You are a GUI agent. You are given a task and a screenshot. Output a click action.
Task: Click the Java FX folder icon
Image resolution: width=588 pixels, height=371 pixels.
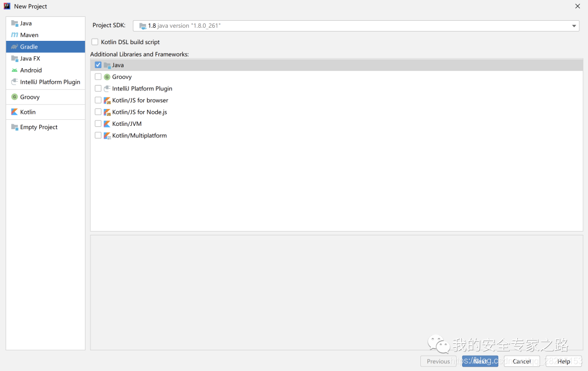(15, 58)
